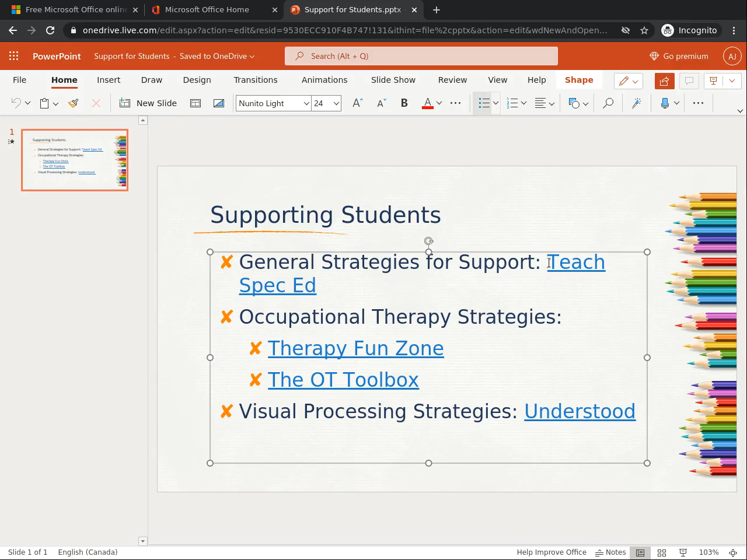Open the Slide Show tab
Viewport: 747px width, 560px height.
click(393, 80)
